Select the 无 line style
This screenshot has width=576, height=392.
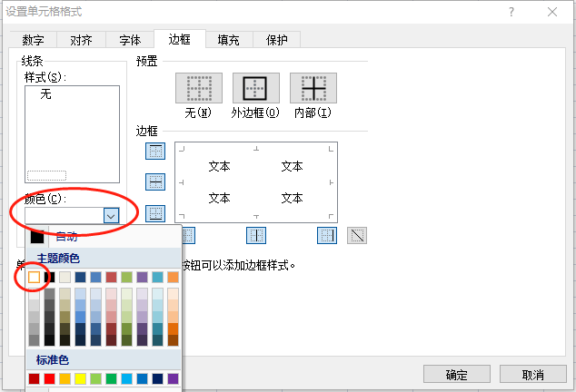coord(45,94)
